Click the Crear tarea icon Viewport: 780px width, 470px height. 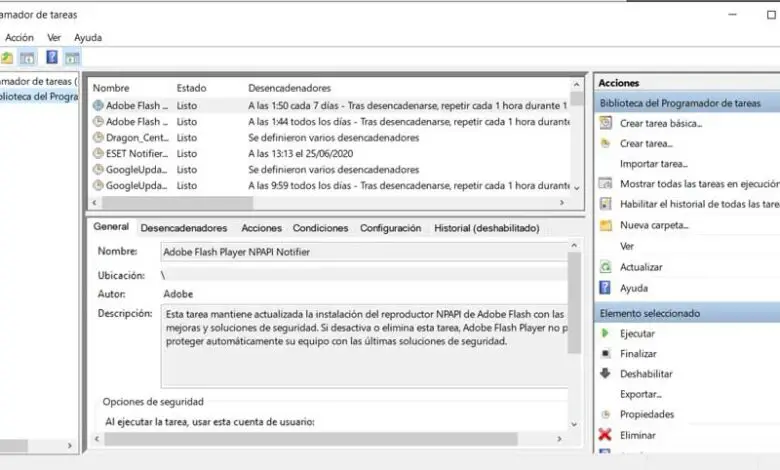click(x=605, y=143)
